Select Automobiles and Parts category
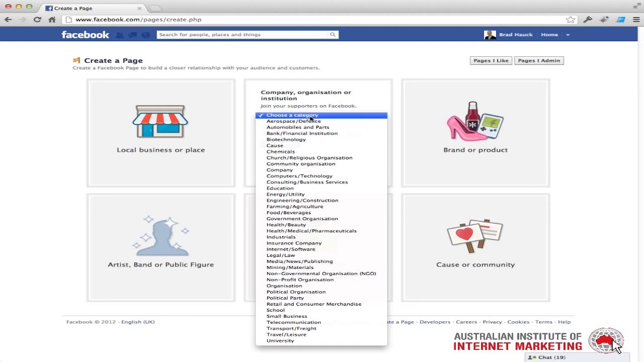The height and width of the screenshot is (362, 644). (321, 127)
